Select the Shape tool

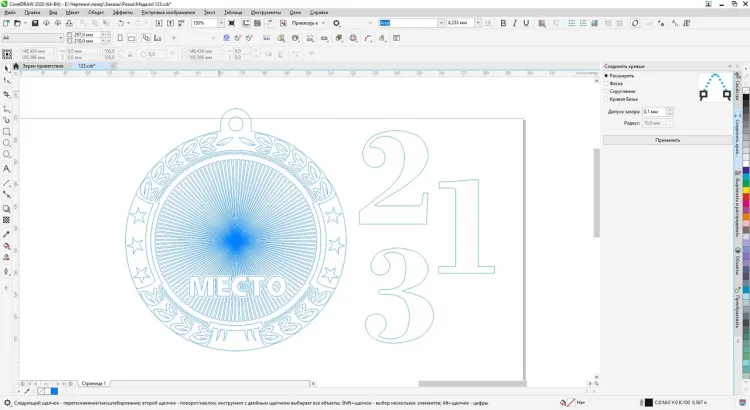pyautogui.click(x=6, y=81)
